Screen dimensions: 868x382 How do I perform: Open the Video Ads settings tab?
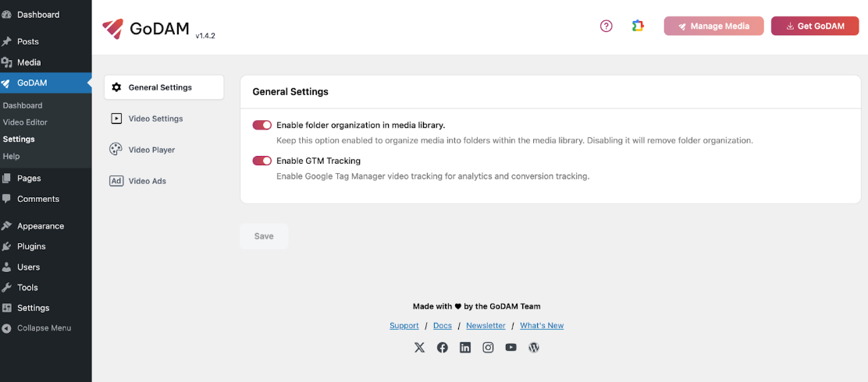148,181
